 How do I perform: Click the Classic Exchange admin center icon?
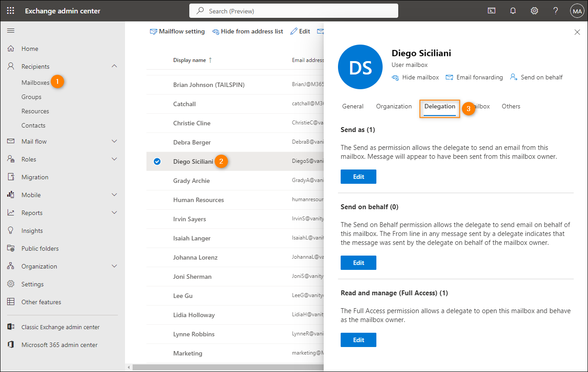[11, 327]
